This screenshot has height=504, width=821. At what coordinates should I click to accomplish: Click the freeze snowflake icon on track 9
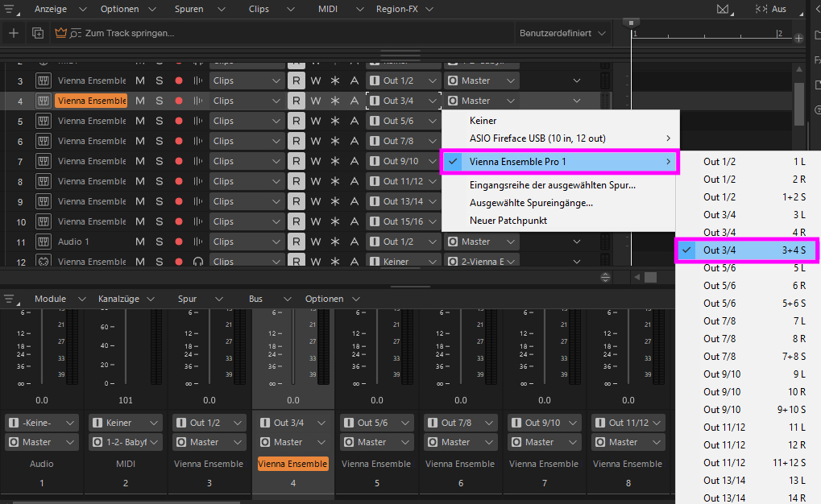335,201
